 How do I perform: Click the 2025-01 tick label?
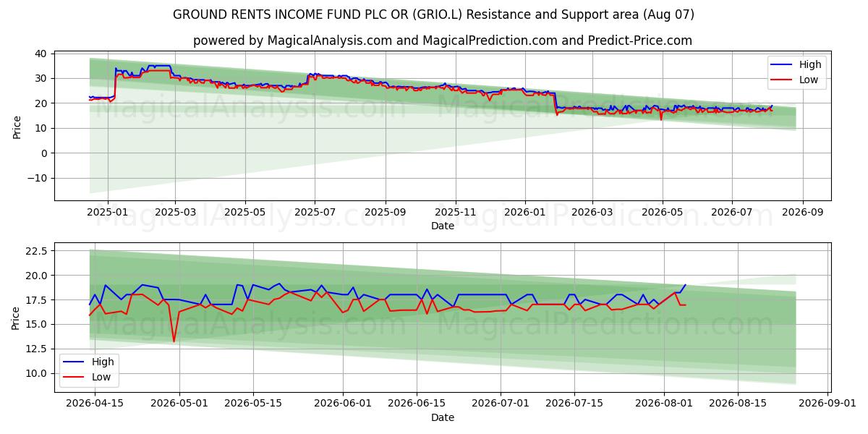[107, 212]
